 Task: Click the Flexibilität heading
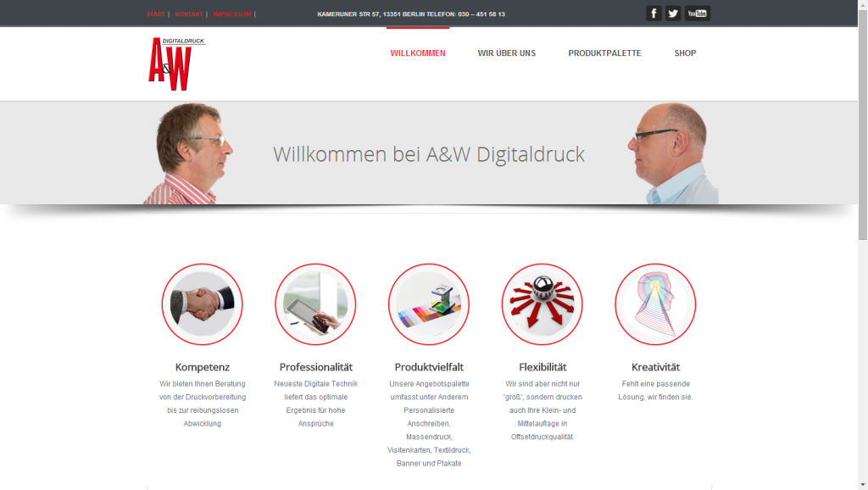(x=542, y=367)
